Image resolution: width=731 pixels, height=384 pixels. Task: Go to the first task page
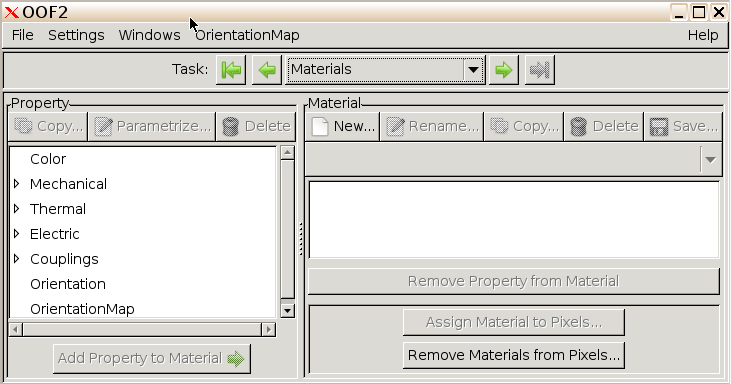231,70
